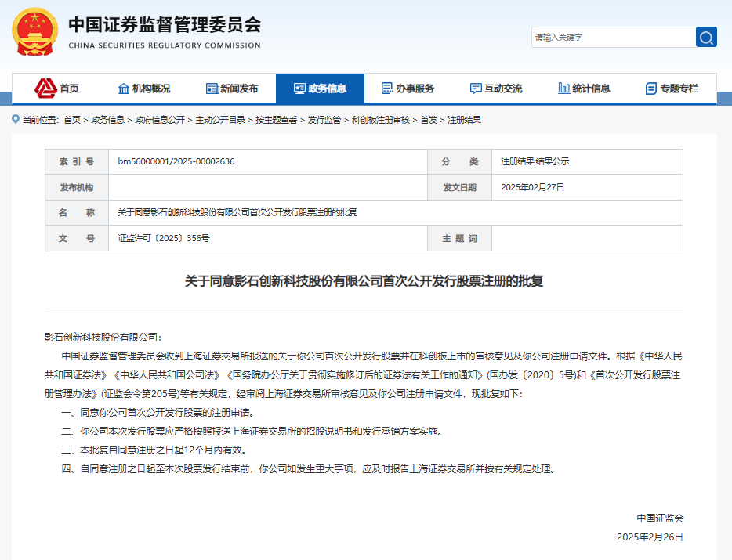Open the 新闻发布 navigation tab

(232, 89)
